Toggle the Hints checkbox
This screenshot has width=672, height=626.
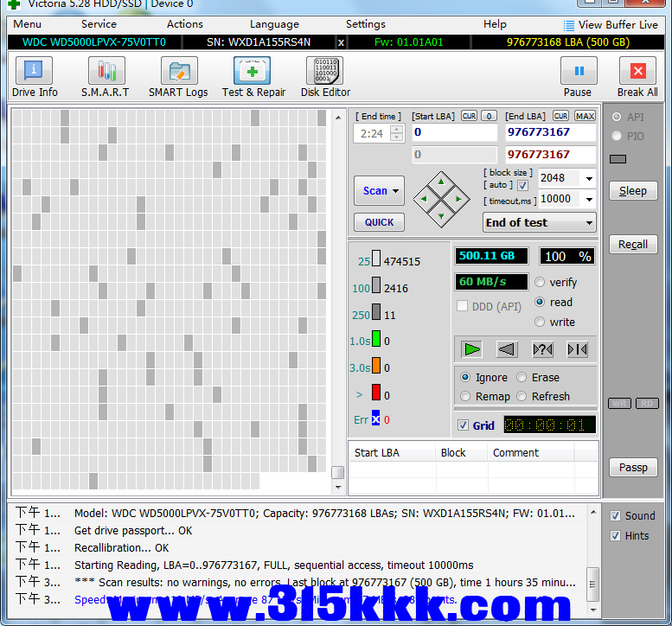pos(616,535)
